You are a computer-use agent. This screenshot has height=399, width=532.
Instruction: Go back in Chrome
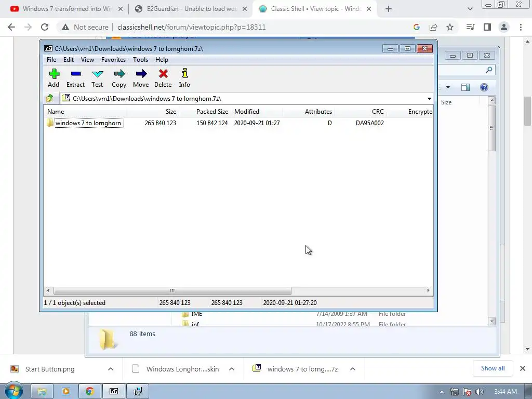coord(11,27)
